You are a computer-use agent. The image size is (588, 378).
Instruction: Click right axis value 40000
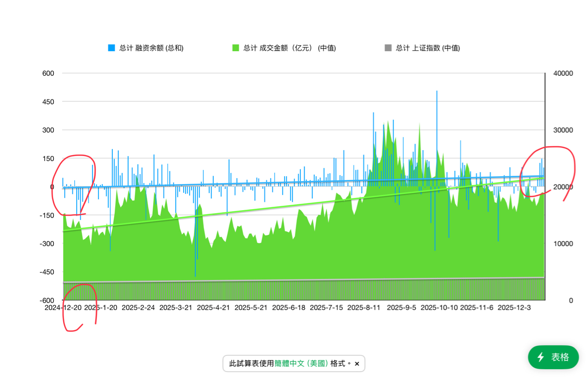pos(563,73)
